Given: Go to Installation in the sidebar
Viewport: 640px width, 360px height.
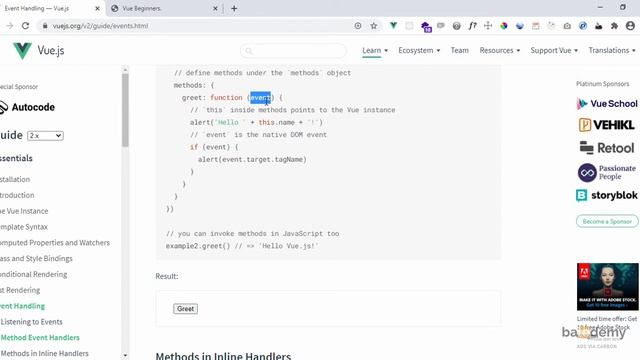Looking at the screenshot, I should pos(15,179).
